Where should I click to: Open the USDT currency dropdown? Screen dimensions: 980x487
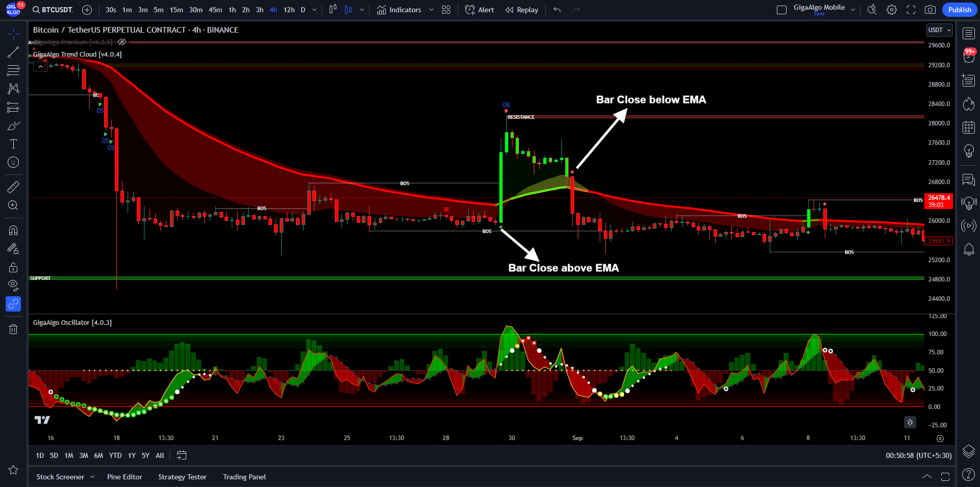click(x=940, y=30)
